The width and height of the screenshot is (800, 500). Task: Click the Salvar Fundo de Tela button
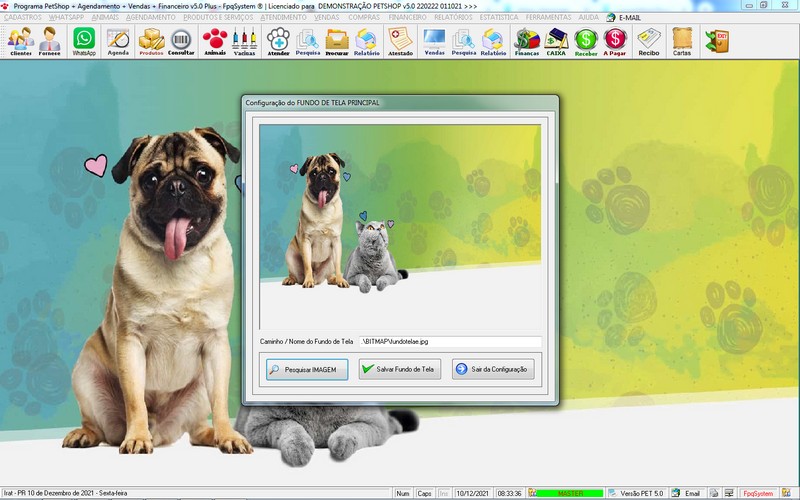399,369
